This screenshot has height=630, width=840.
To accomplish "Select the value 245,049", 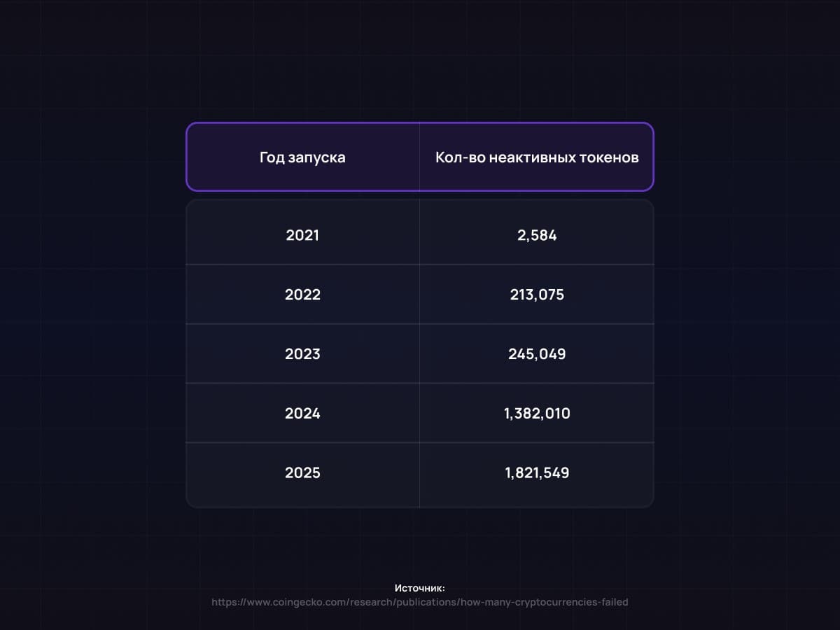I will 537,354.
